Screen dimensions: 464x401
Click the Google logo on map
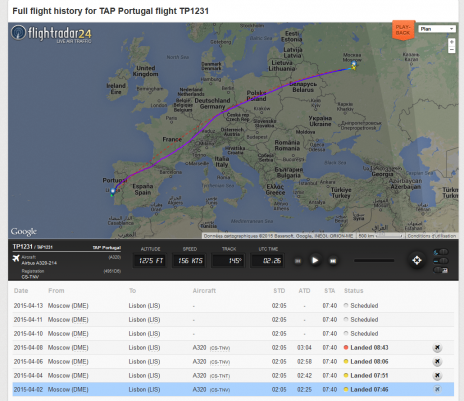tap(23, 231)
